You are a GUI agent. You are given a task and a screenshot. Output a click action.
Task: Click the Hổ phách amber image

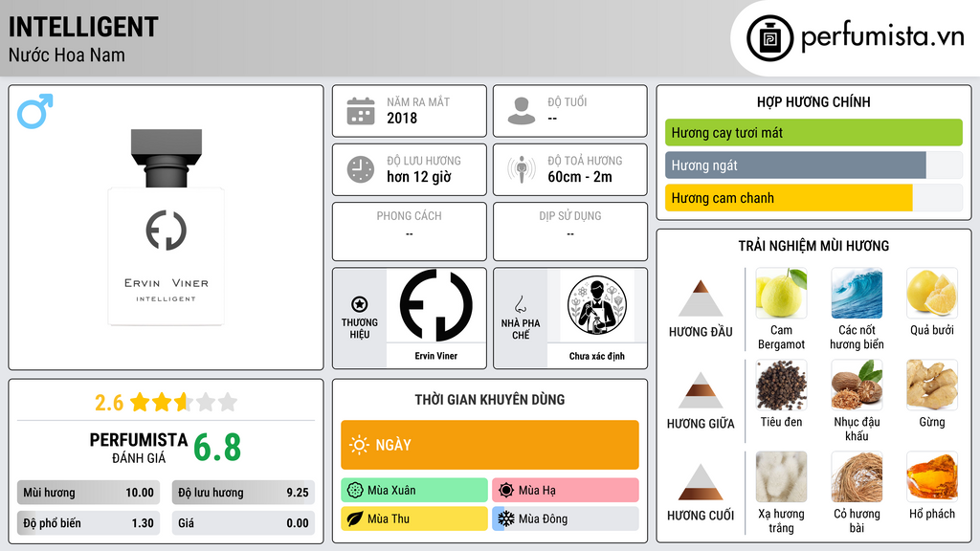click(932, 476)
